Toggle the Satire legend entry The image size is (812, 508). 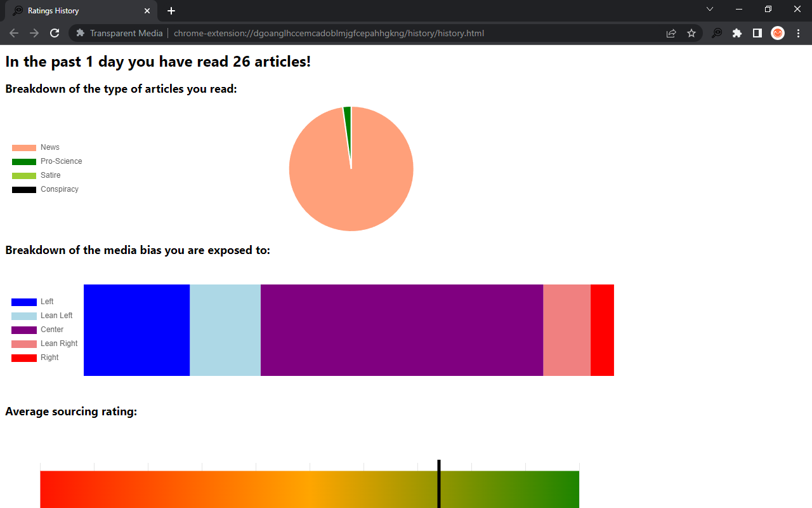pyautogui.click(x=36, y=175)
